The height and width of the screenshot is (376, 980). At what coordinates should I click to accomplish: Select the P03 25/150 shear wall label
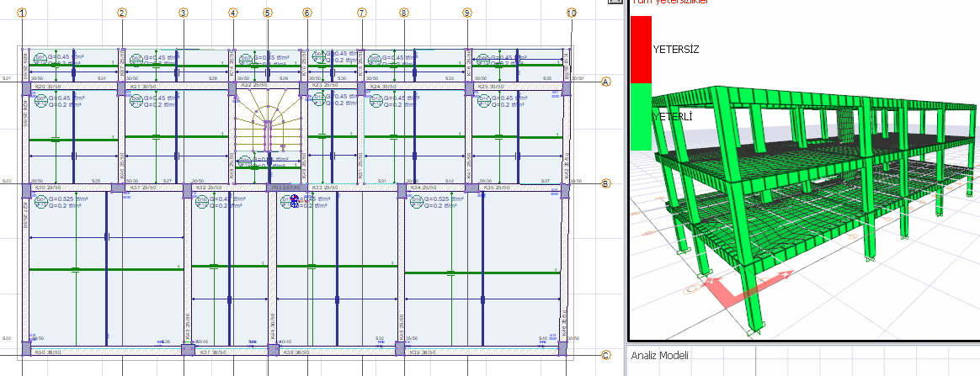[286, 188]
